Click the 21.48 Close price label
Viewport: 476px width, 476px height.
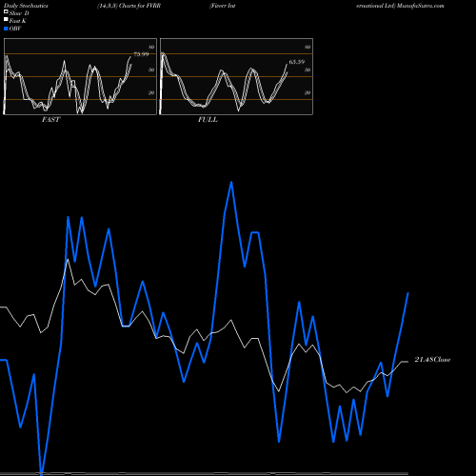(x=432, y=360)
